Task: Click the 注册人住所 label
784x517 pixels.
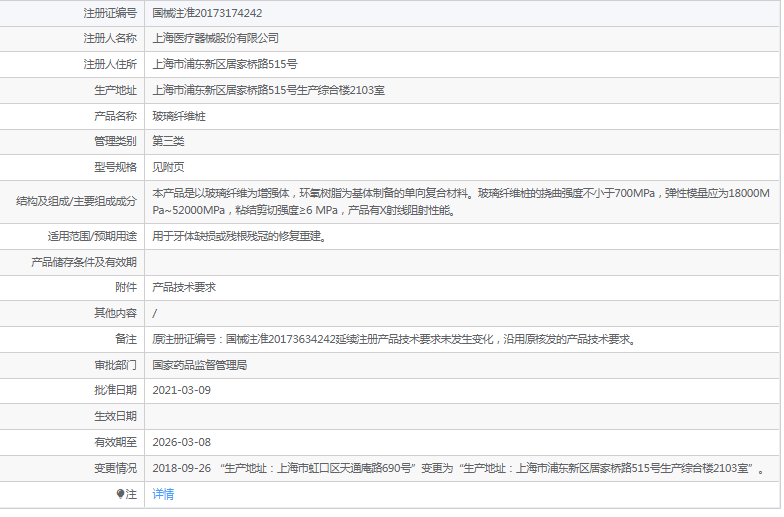Action: click(110, 64)
